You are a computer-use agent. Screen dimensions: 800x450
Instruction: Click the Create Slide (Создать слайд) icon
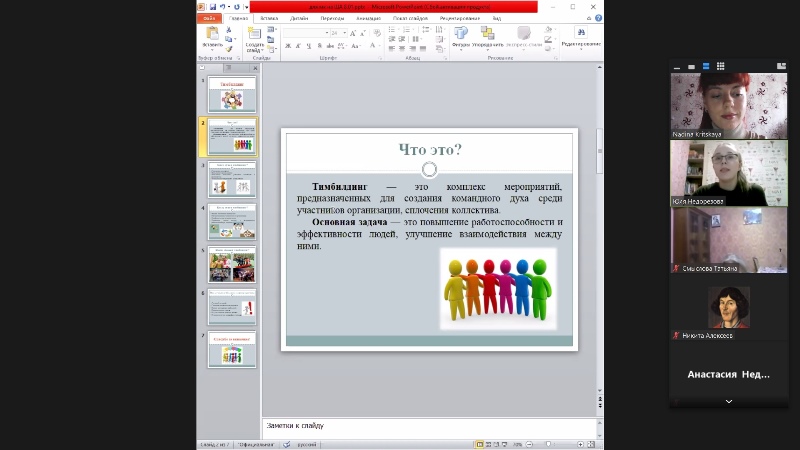point(254,36)
